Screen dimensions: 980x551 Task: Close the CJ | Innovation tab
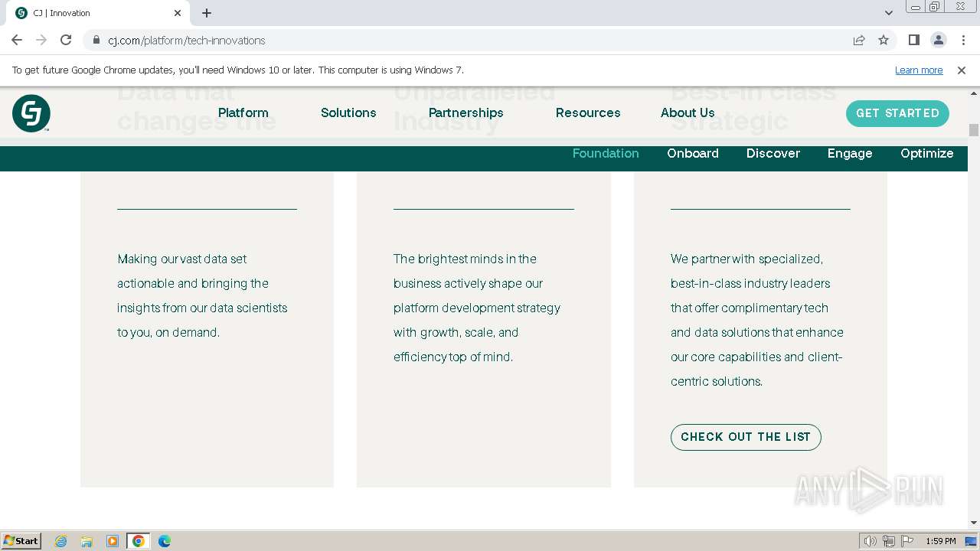178,13
